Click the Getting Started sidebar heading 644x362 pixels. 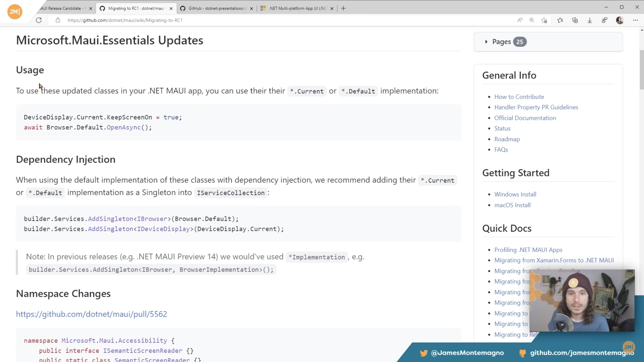click(x=516, y=173)
